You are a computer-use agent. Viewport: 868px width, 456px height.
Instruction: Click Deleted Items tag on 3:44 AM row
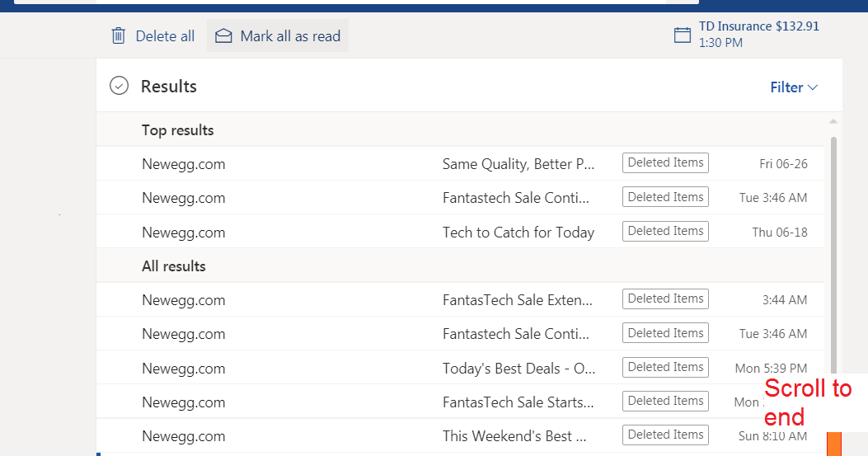tap(665, 299)
